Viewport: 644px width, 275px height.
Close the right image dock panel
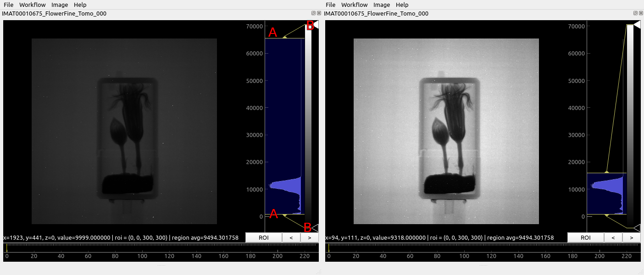(x=641, y=14)
